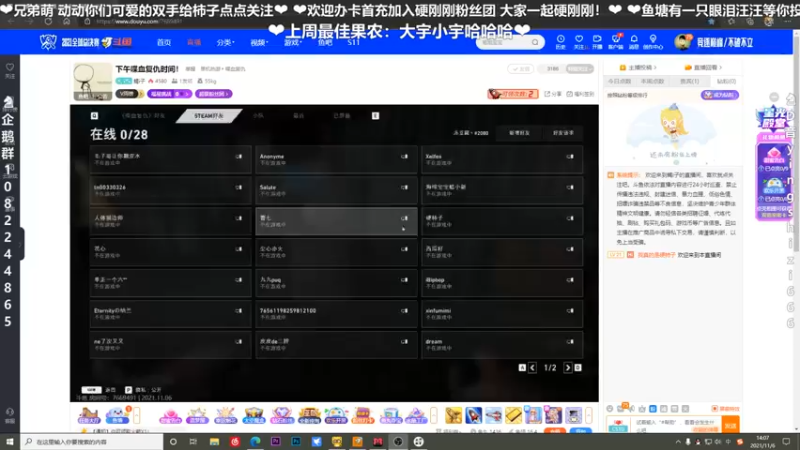Go to 首页 in the navigation bar

(164, 43)
